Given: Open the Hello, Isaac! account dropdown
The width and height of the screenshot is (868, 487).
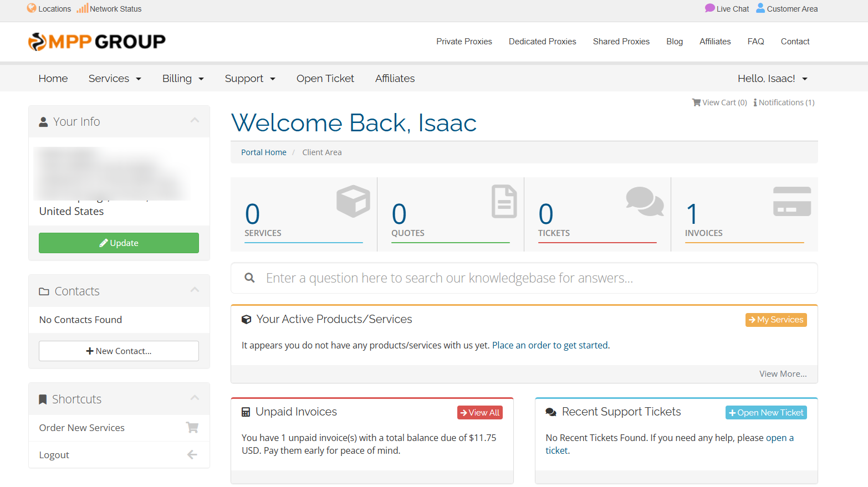Looking at the screenshot, I should click(x=772, y=79).
